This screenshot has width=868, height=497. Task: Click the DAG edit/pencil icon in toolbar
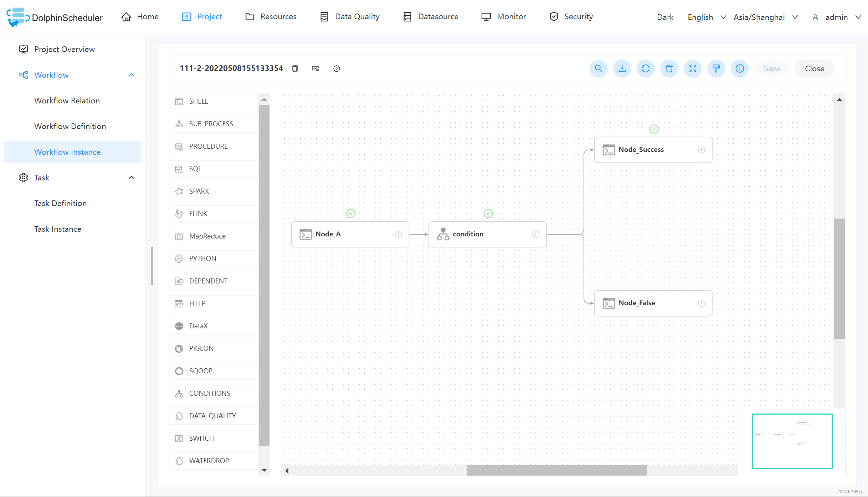coord(716,68)
